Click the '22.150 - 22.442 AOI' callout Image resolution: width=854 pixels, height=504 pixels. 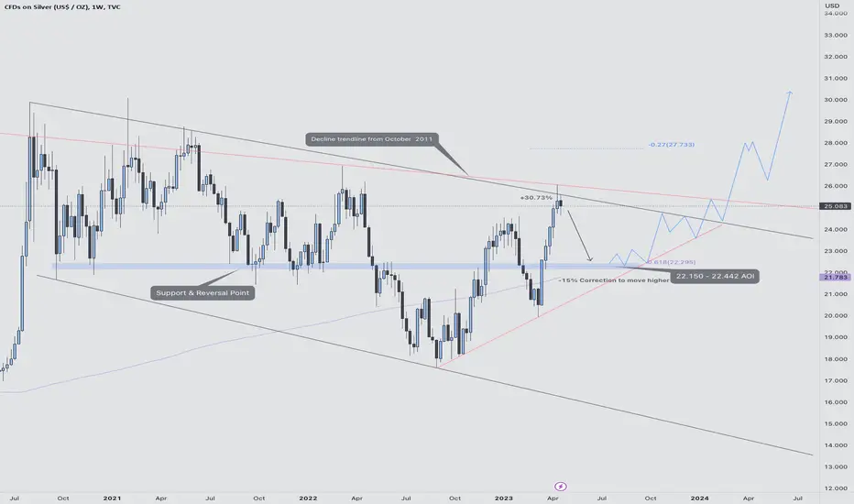(x=715, y=276)
